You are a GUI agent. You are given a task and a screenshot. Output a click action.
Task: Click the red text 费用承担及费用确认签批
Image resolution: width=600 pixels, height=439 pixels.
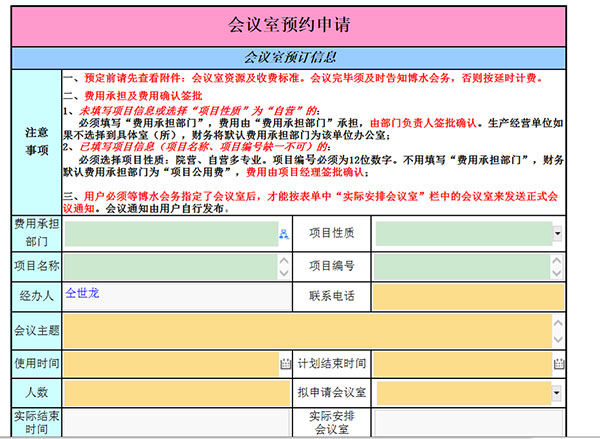point(143,95)
